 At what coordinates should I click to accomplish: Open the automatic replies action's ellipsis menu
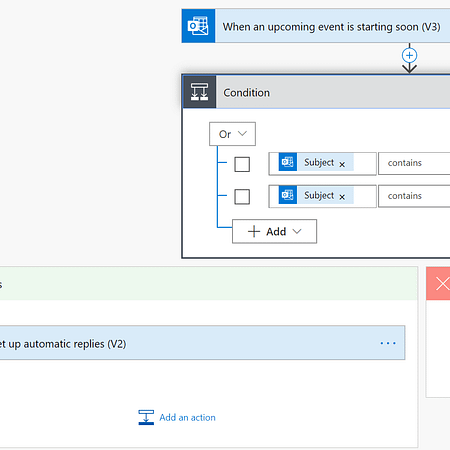388,343
